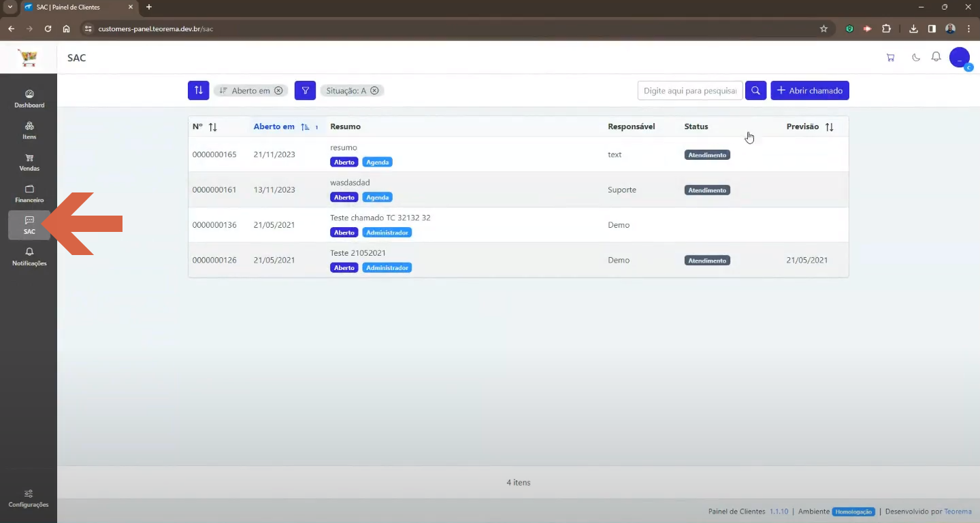Reload the browser page

[48, 29]
